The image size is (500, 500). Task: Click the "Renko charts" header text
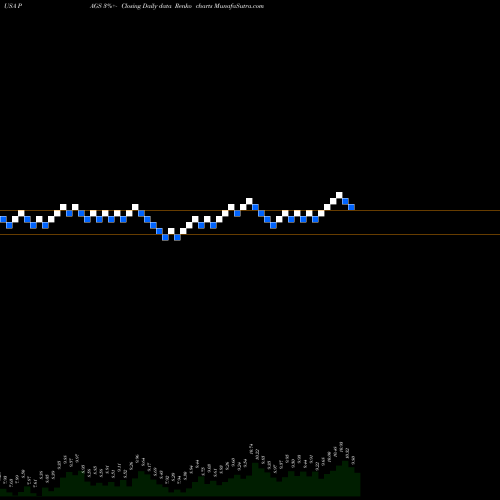193,6
